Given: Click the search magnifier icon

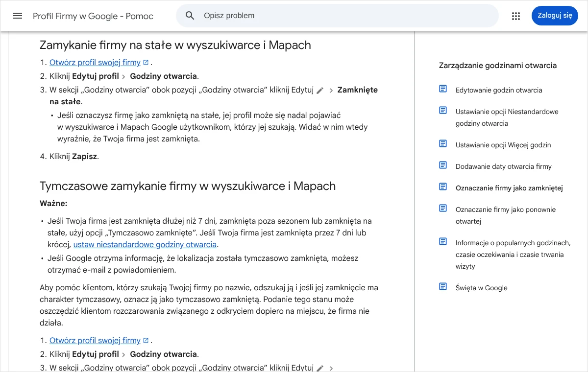Looking at the screenshot, I should coord(190,16).
